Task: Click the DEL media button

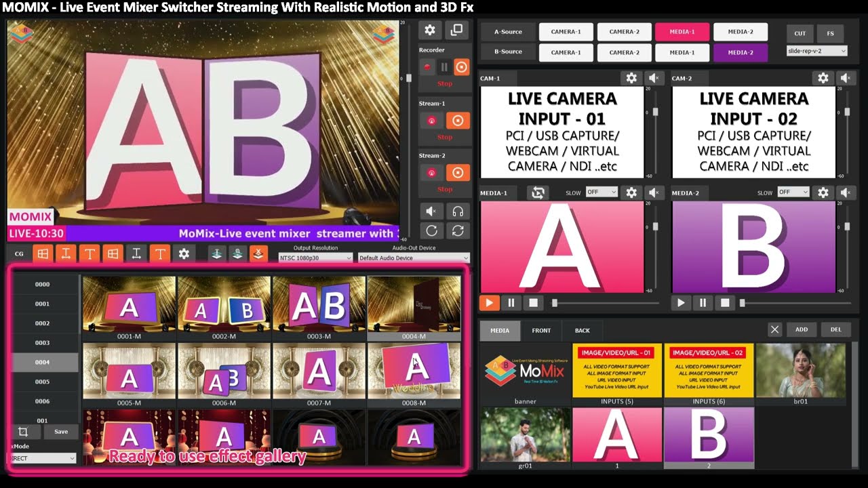Action: coord(836,330)
